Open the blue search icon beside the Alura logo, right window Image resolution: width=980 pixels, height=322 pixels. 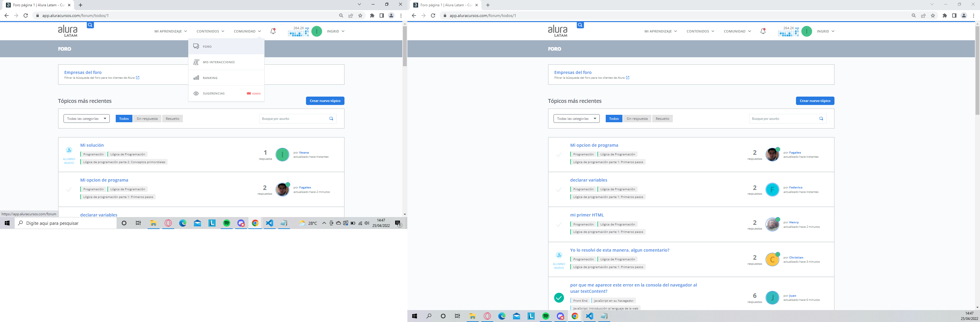pyautogui.click(x=580, y=25)
